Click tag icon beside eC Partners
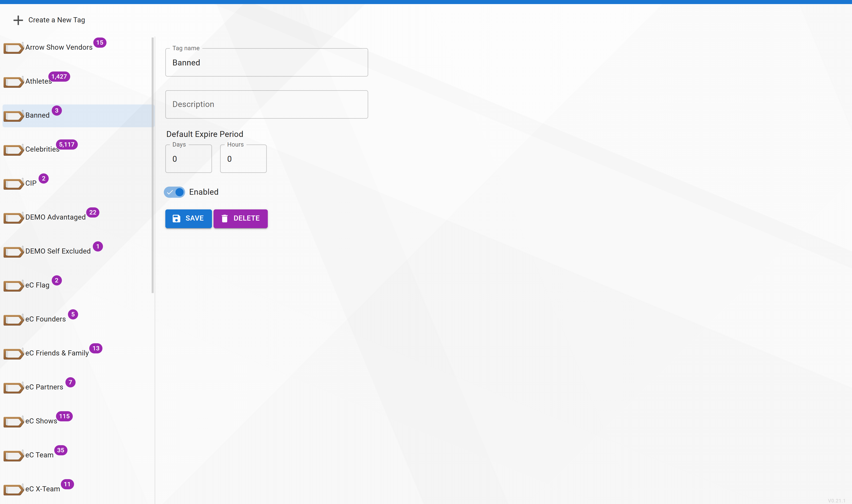852x504 pixels. pyautogui.click(x=14, y=388)
